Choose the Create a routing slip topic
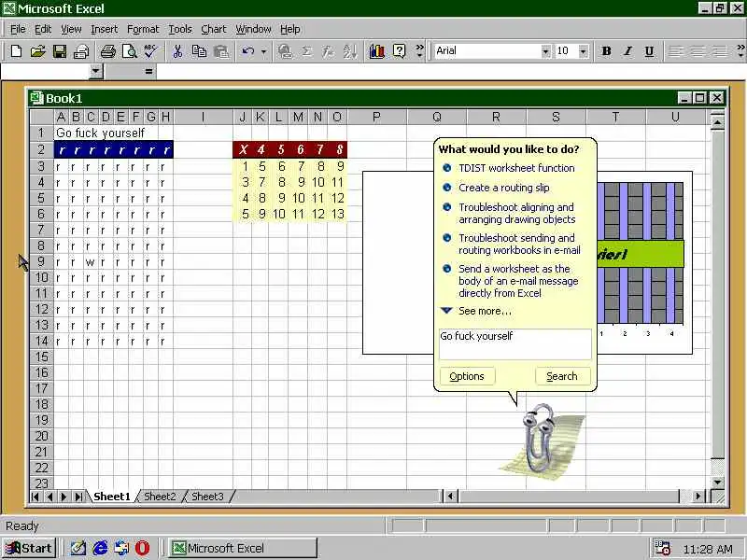This screenshot has width=747, height=560. [x=503, y=188]
